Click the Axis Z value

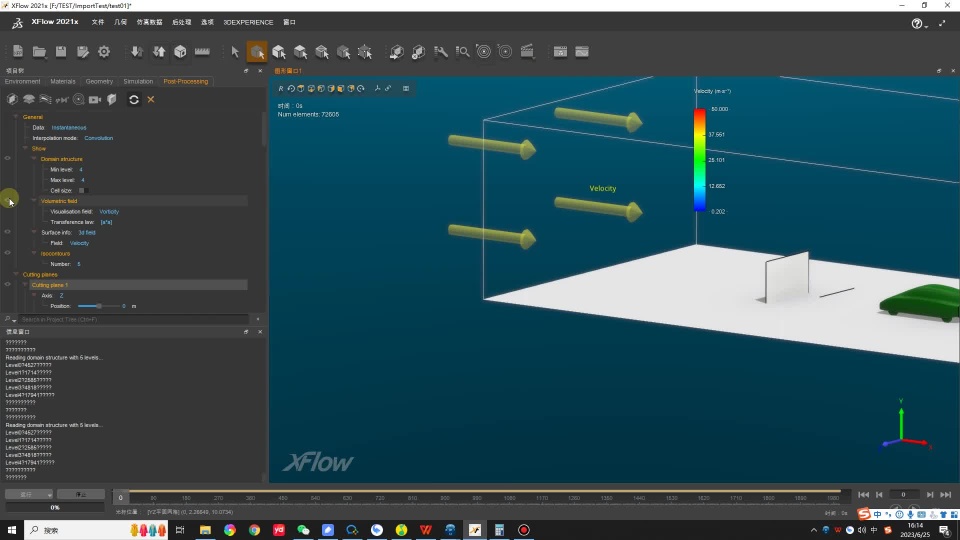61,295
